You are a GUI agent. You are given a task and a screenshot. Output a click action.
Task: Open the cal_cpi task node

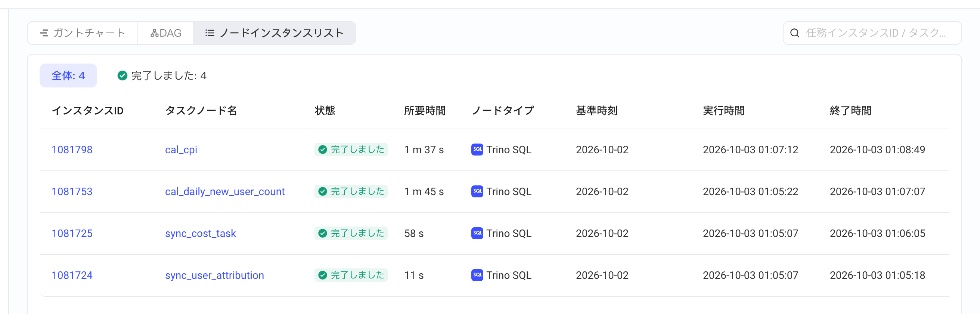click(181, 150)
